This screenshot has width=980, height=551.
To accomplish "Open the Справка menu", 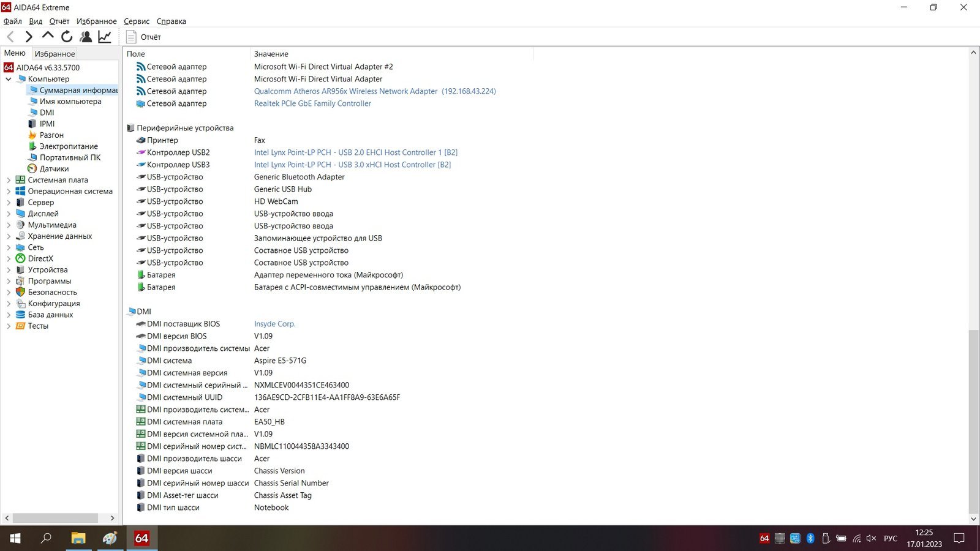I will pos(171,21).
